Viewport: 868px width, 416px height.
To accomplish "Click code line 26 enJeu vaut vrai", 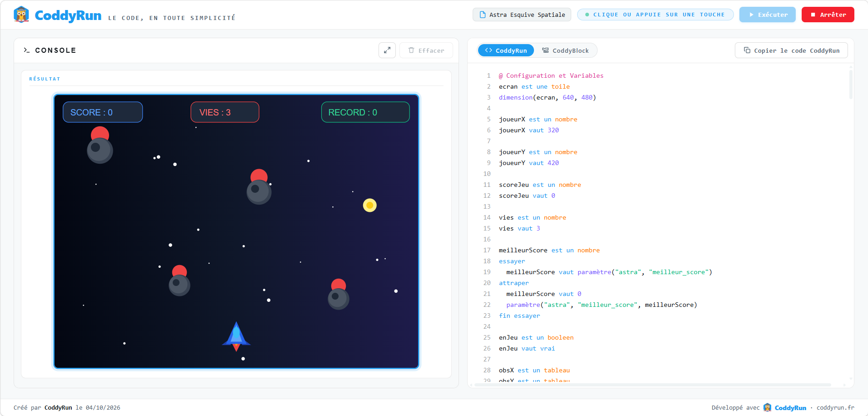I will click(527, 349).
